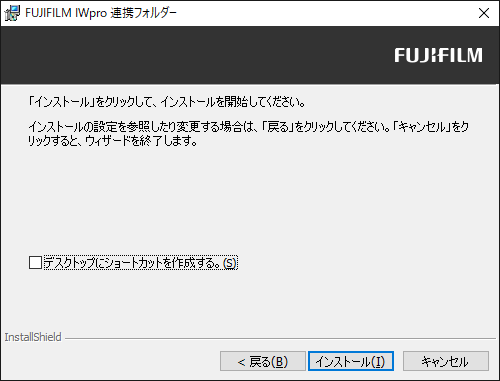This screenshot has width=500, height=381.
Task: Click the InstallShield label text
Action: point(33,337)
